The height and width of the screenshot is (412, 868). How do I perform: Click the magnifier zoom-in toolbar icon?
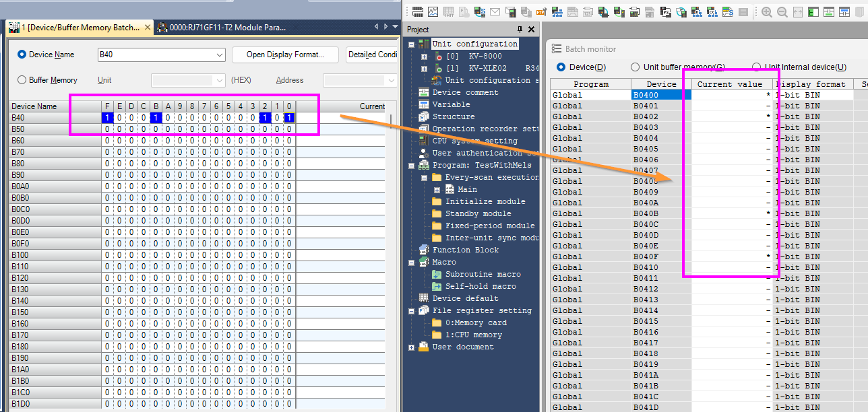(x=766, y=11)
